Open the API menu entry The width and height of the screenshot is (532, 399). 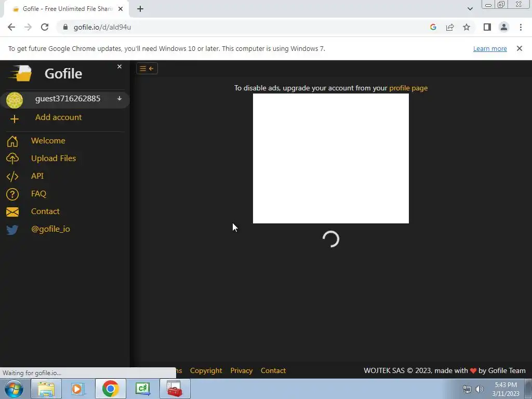(x=37, y=176)
